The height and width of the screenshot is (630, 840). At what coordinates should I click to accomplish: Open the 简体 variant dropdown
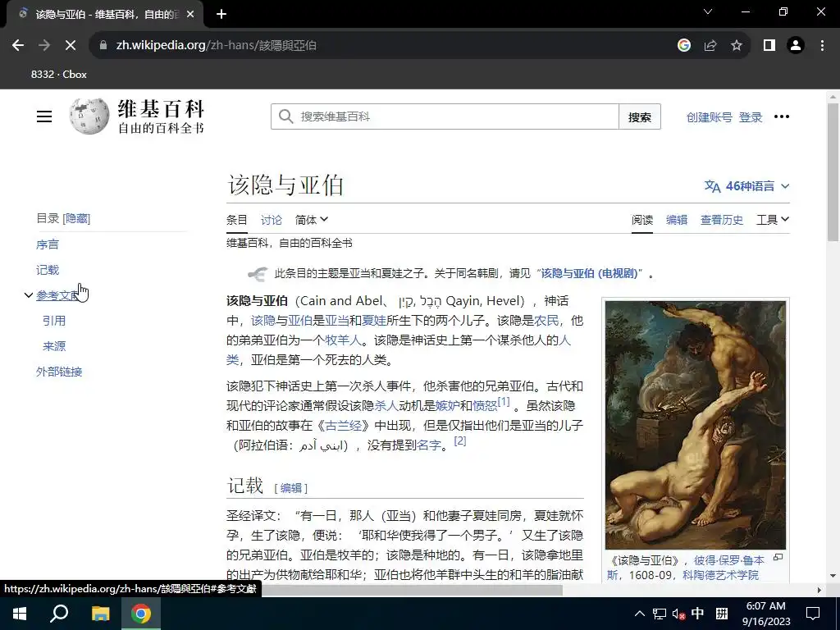point(311,220)
